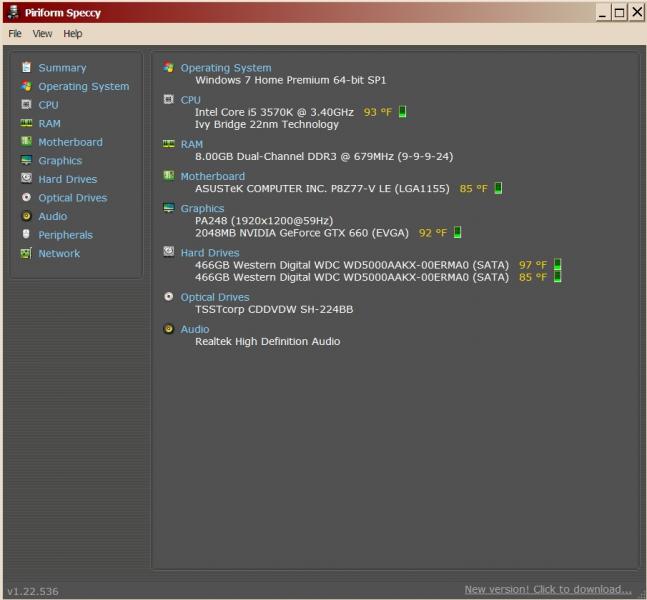The height and width of the screenshot is (600, 647).
Task: Click the Hard Drives disk icon in sidebar
Action: pos(26,178)
